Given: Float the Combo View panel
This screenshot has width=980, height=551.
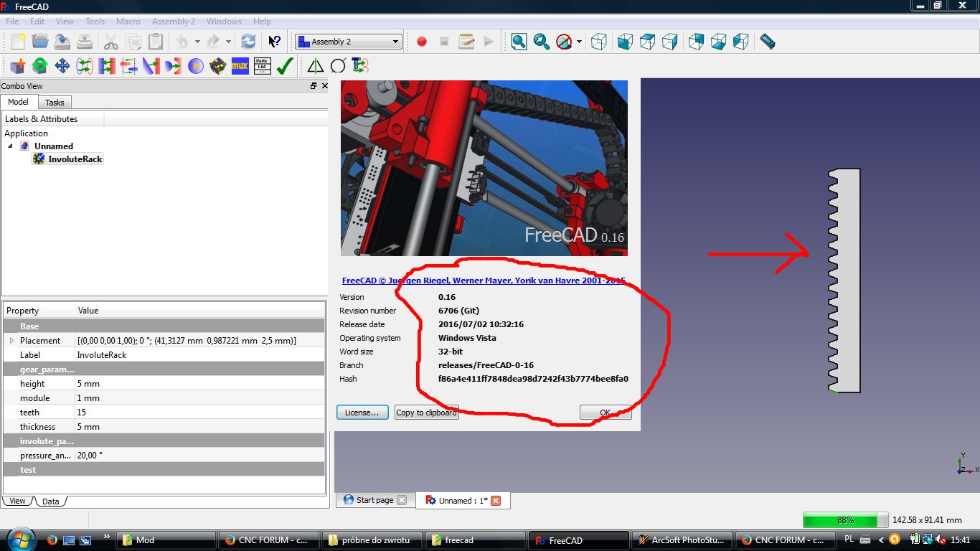Looking at the screenshot, I should pyautogui.click(x=313, y=86).
